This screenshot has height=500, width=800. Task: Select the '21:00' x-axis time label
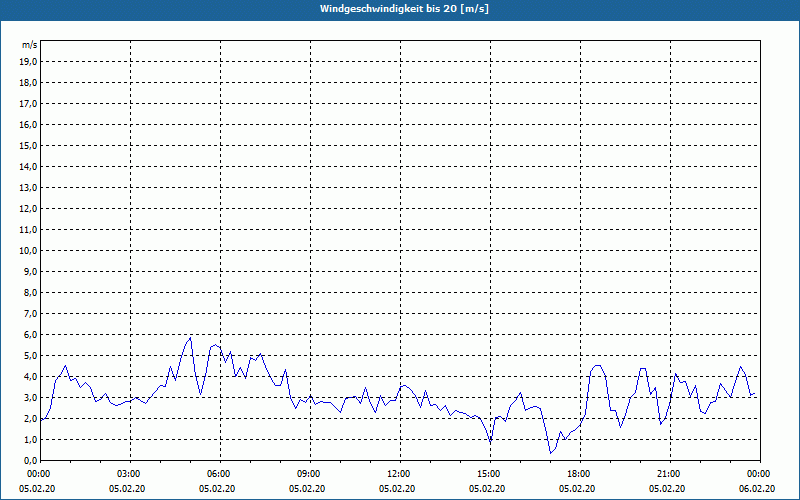(x=670, y=474)
